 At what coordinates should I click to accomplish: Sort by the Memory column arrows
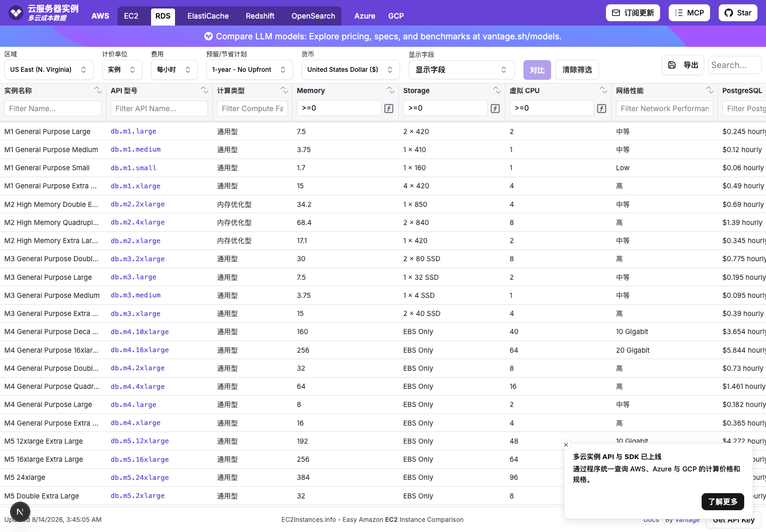(x=390, y=90)
